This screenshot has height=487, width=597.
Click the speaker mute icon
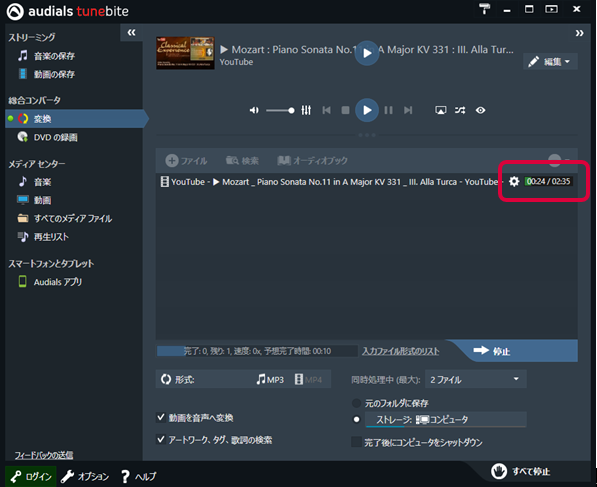[254, 110]
